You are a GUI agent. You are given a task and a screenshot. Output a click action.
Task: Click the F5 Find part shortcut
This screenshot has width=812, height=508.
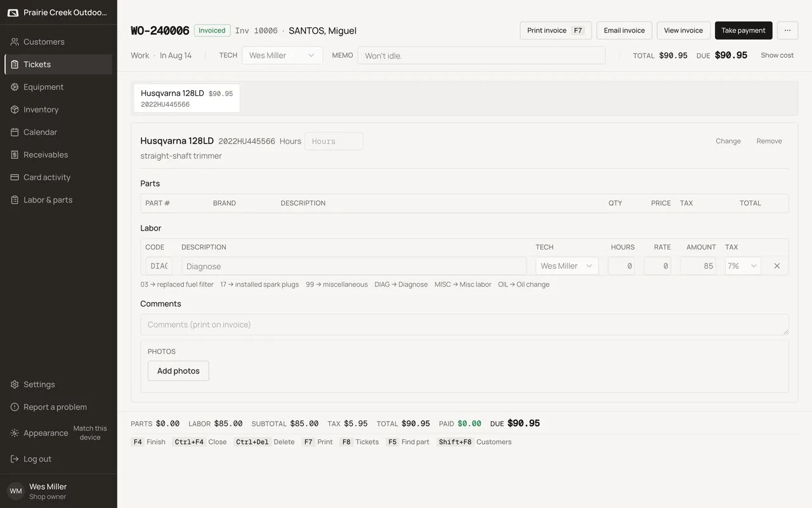tap(407, 442)
